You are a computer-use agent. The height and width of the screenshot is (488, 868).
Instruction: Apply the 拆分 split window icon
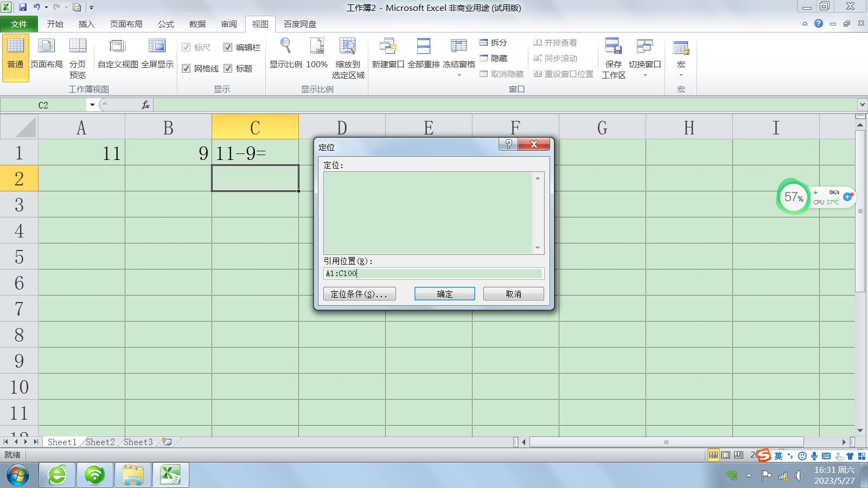(x=495, y=42)
